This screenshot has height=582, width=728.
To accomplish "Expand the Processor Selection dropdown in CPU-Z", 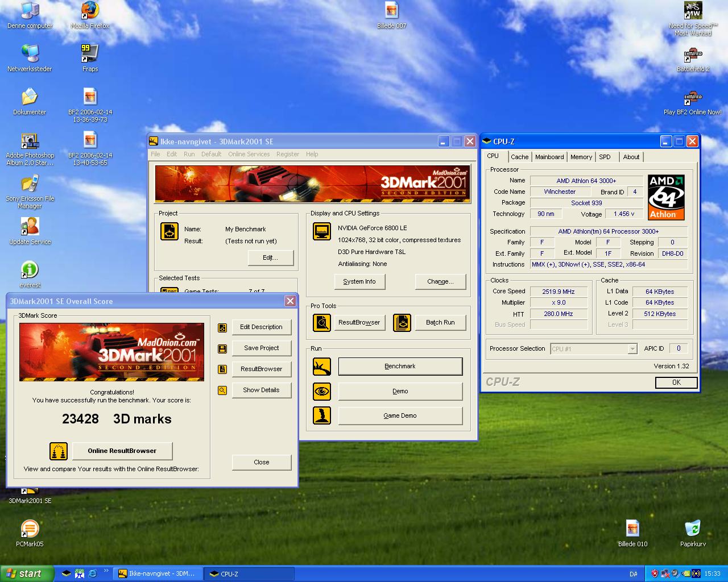I will (632, 349).
